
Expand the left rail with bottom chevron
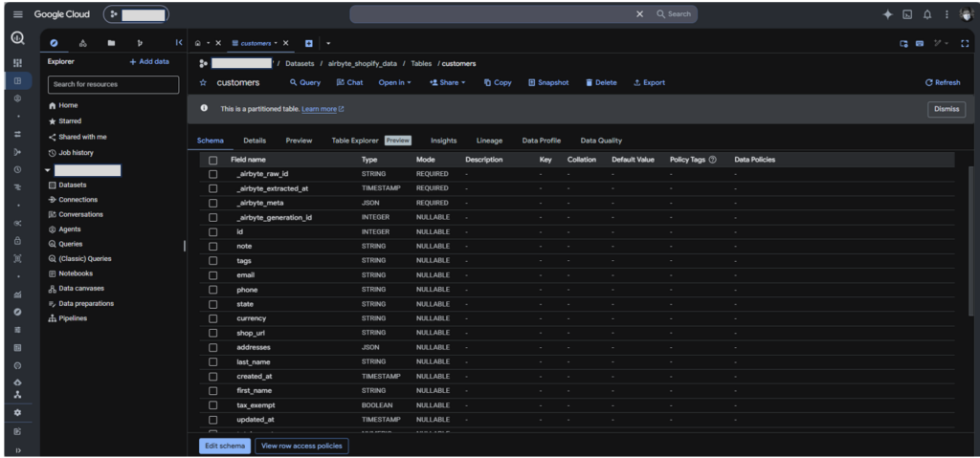point(17,450)
